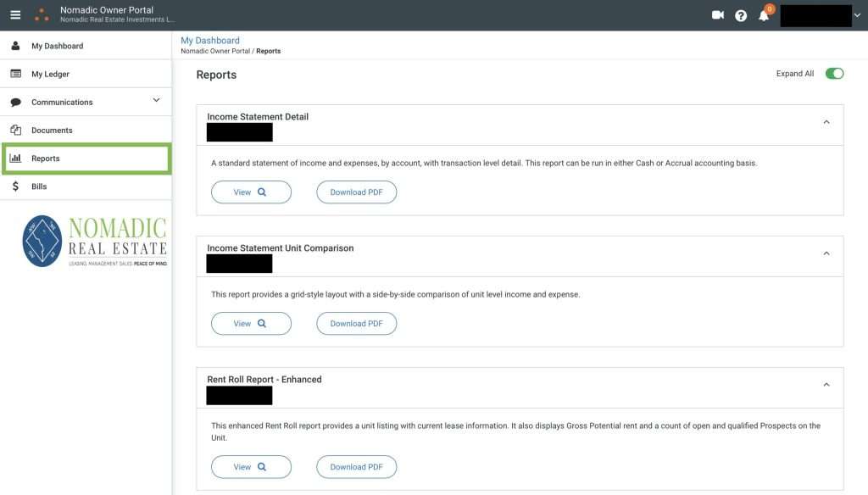
Task: Click the orange dots portal logo
Action: pyautogui.click(x=42, y=14)
